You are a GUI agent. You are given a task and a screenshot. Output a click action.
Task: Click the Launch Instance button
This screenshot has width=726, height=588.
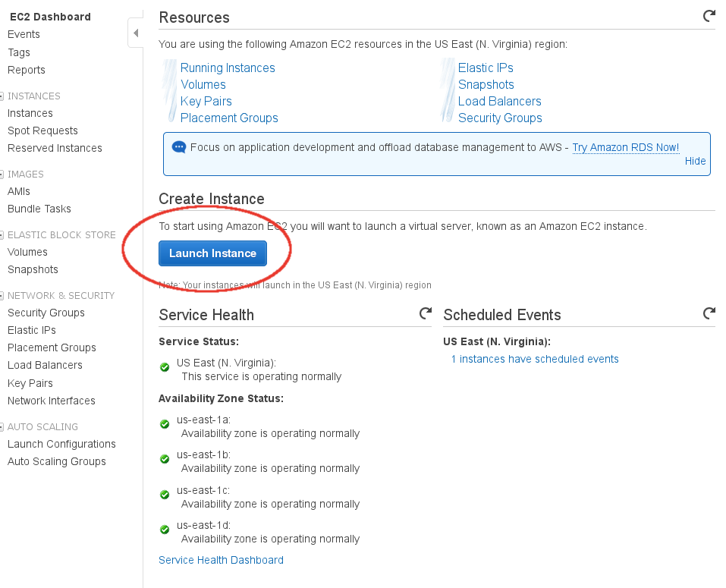tap(212, 253)
